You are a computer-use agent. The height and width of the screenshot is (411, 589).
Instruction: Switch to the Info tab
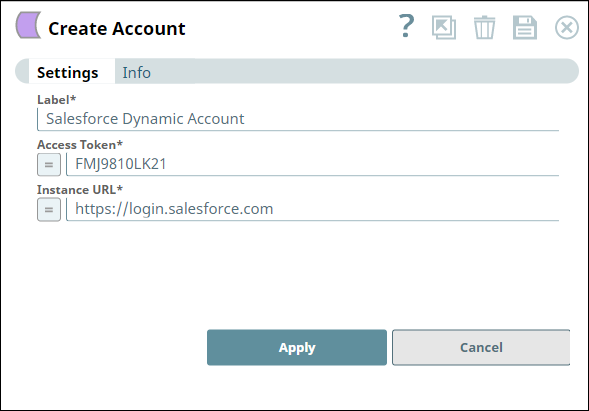136,73
